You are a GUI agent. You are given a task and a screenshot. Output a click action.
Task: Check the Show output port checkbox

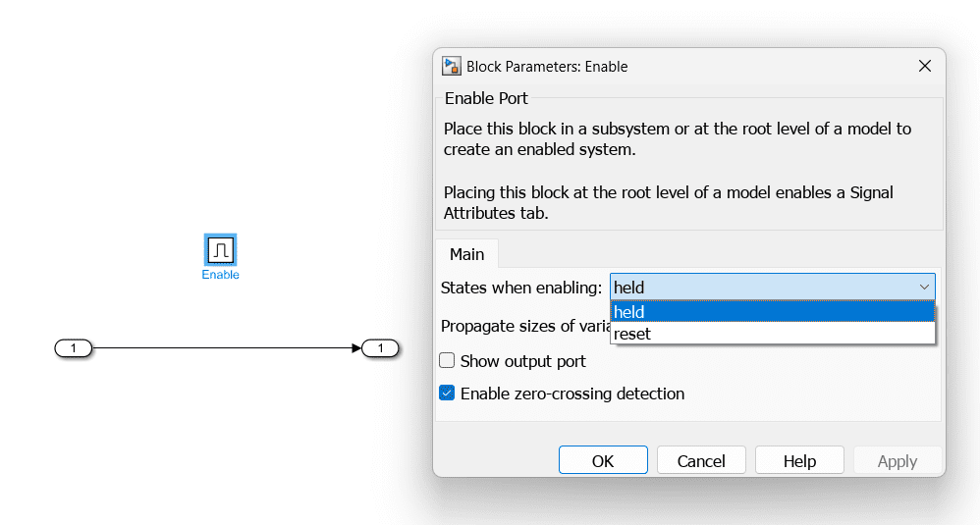click(448, 361)
